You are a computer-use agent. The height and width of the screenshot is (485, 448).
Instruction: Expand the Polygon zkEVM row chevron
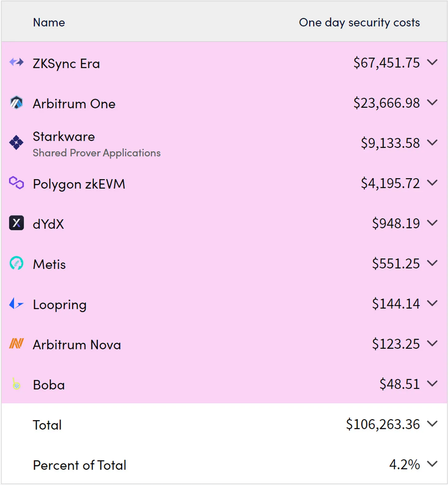[x=432, y=183]
